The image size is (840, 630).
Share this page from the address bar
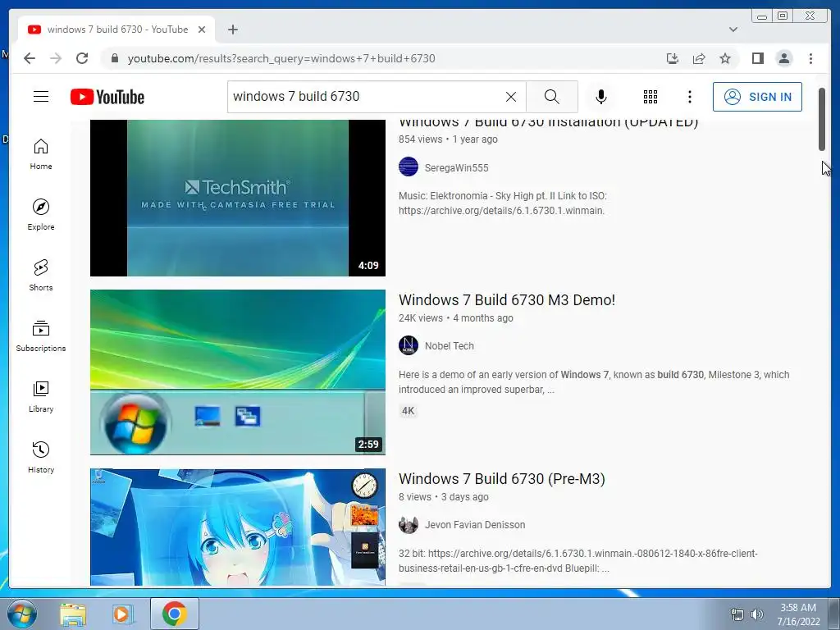pos(699,58)
